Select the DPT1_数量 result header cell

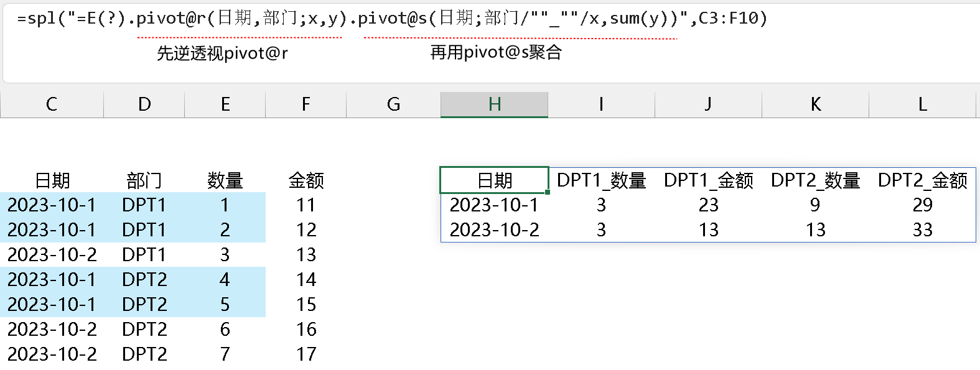point(601,180)
